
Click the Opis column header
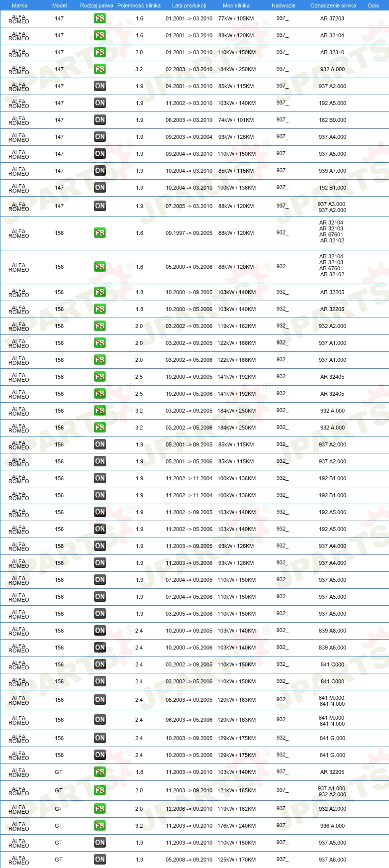[373, 5]
